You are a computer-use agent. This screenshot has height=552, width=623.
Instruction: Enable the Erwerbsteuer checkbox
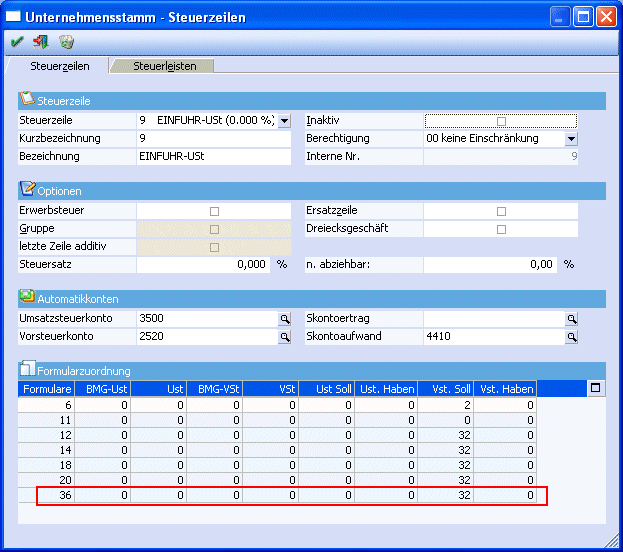tap(214, 212)
